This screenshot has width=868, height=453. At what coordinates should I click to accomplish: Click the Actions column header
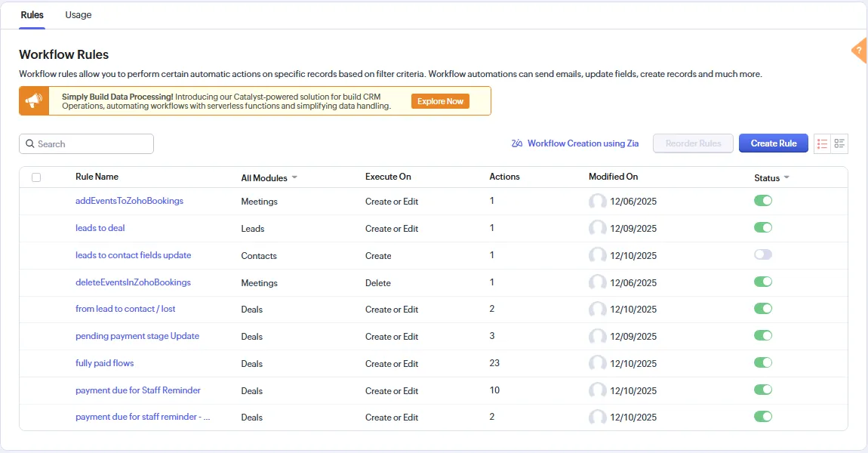click(504, 177)
